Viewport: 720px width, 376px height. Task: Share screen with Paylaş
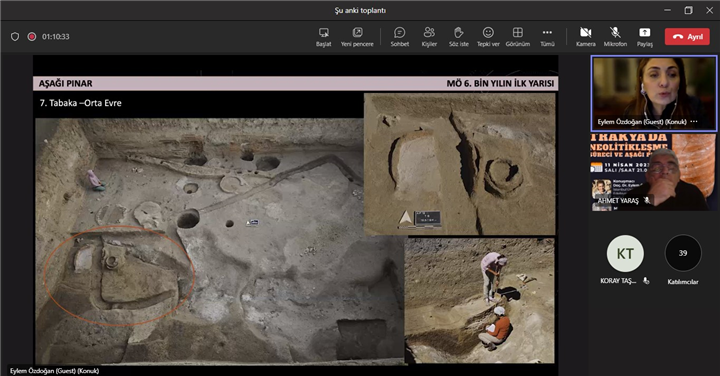644,37
